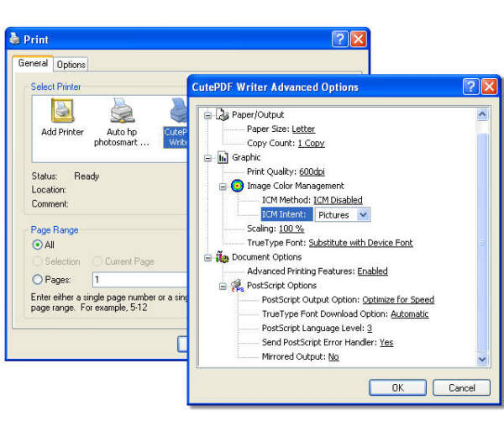This screenshot has height=437, width=504.
Task: Click Substitute with Device Font value
Action: (x=360, y=243)
